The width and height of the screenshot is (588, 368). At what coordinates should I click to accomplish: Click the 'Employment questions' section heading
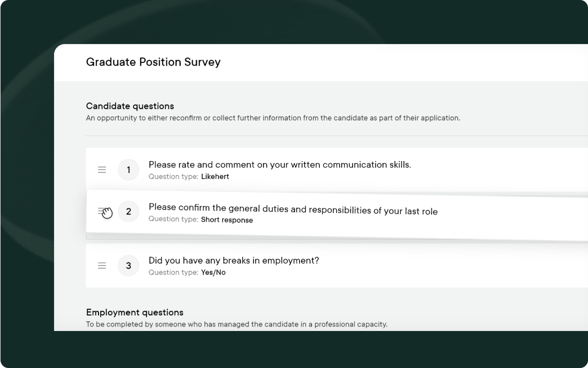[x=134, y=312]
